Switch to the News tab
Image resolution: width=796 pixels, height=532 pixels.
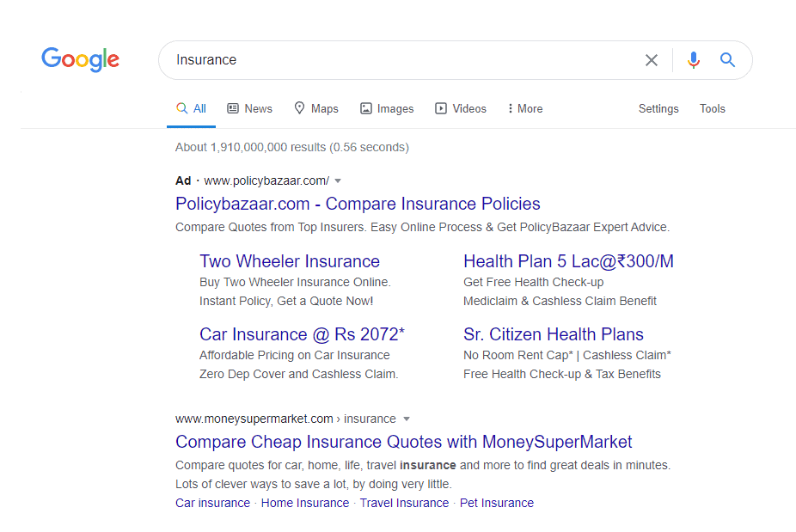[x=250, y=108]
